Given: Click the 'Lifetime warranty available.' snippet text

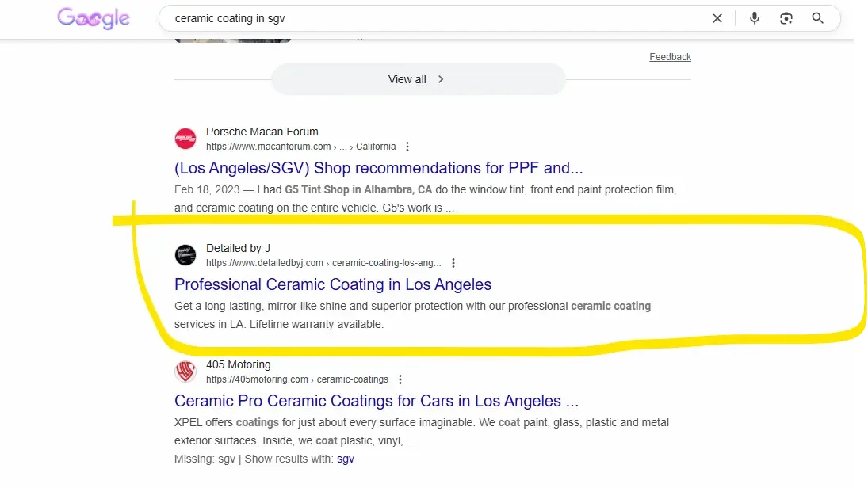Looking at the screenshot, I should coord(316,324).
